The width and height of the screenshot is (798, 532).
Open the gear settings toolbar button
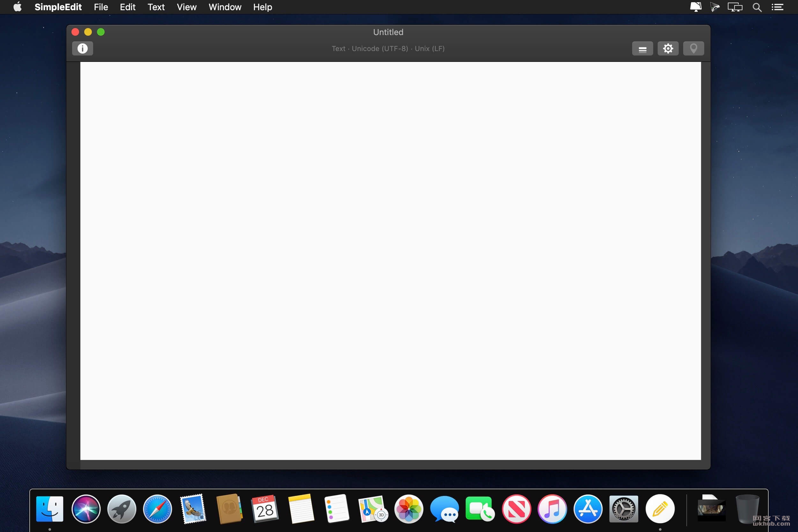[x=668, y=48]
